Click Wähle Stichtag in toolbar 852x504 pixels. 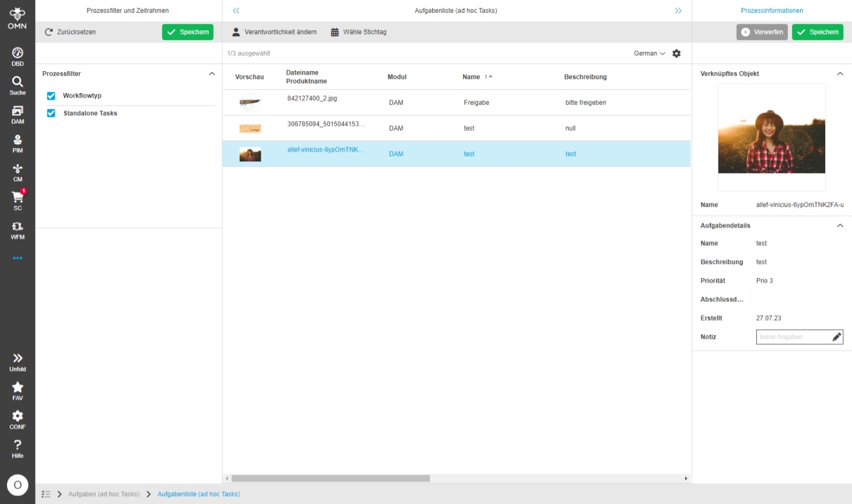(x=359, y=32)
